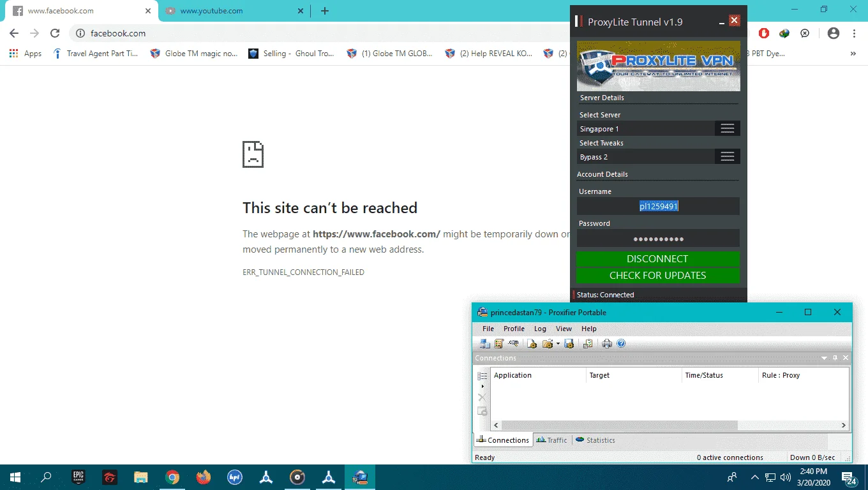Image resolution: width=868 pixels, height=490 pixels.
Task: Select the Connections tab in Proxifier
Action: [503, 440]
